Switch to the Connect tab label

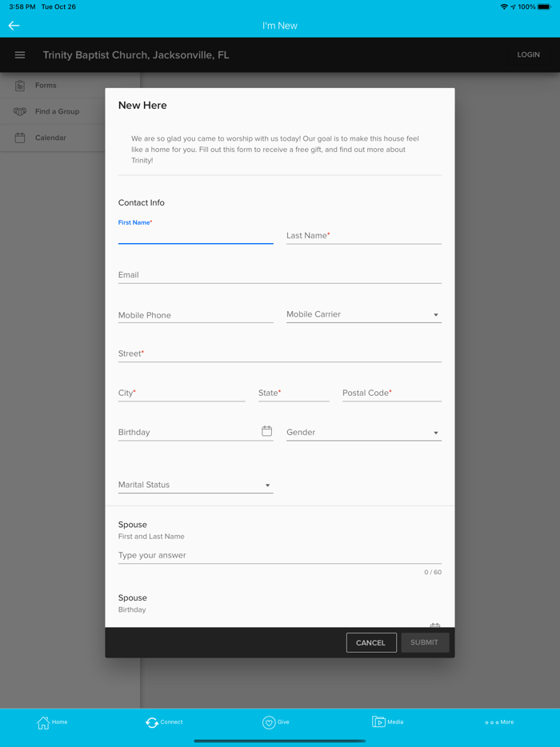pos(171,721)
